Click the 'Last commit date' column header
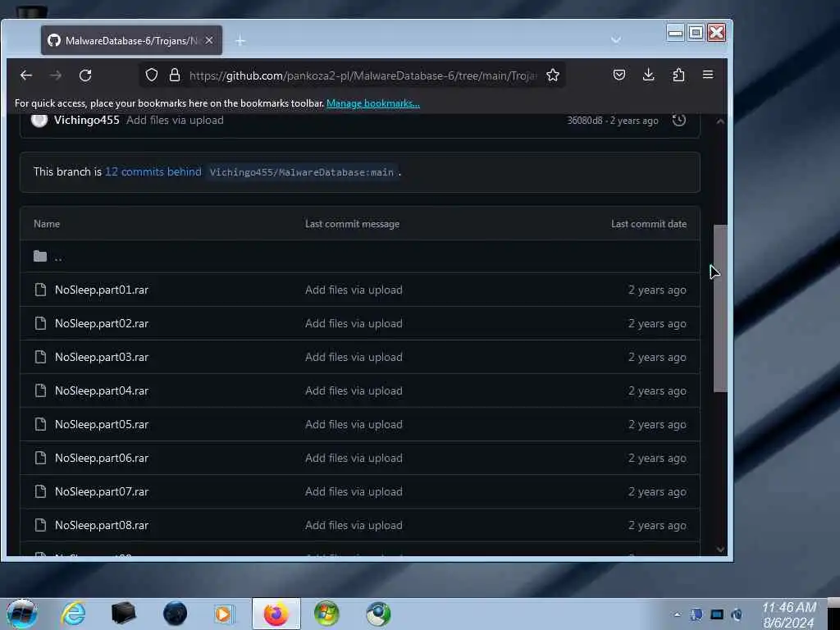Screen dimensions: 840x630 (x=649, y=224)
